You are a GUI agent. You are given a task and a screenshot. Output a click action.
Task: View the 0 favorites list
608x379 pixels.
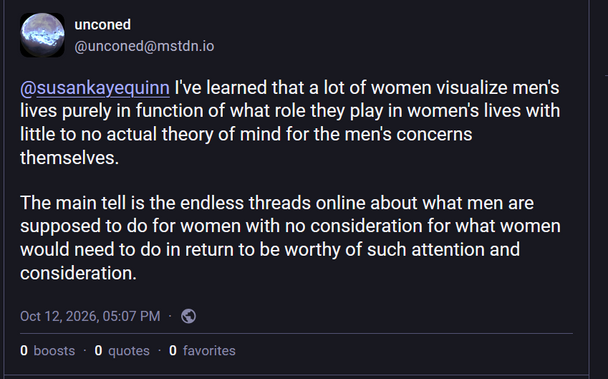pyautogui.click(x=202, y=351)
